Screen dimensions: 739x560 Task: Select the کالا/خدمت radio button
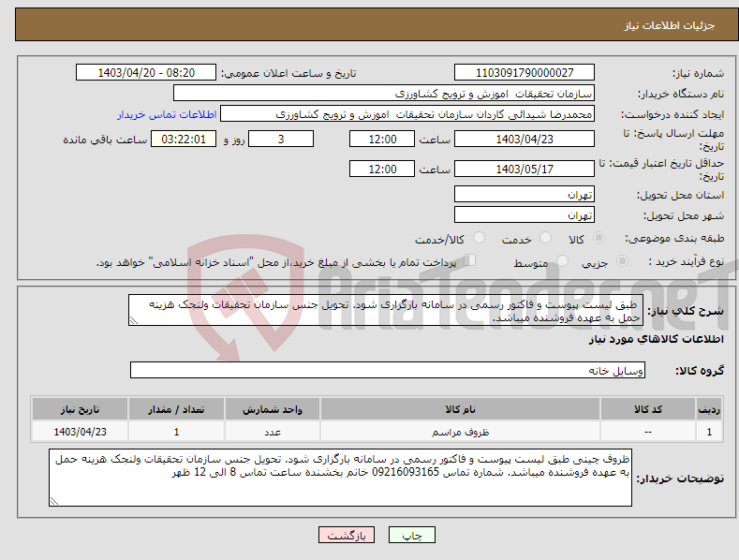pyautogui.click(x=479, y=238)
